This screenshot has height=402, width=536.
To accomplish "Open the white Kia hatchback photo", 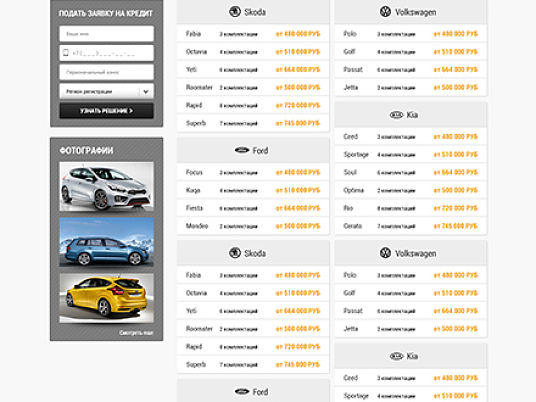I will pos(107,187).
